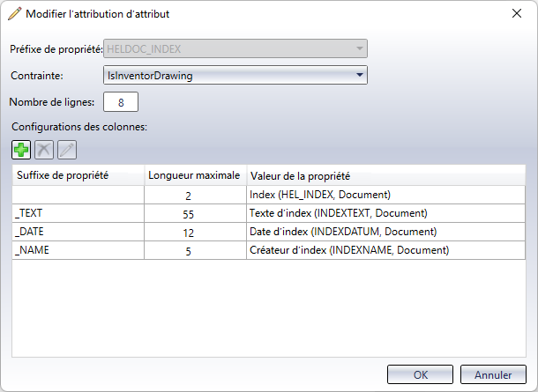The image size is (538, 392).
Task: Click the Nombre de lignes input field
Action: tap(121, 102)
